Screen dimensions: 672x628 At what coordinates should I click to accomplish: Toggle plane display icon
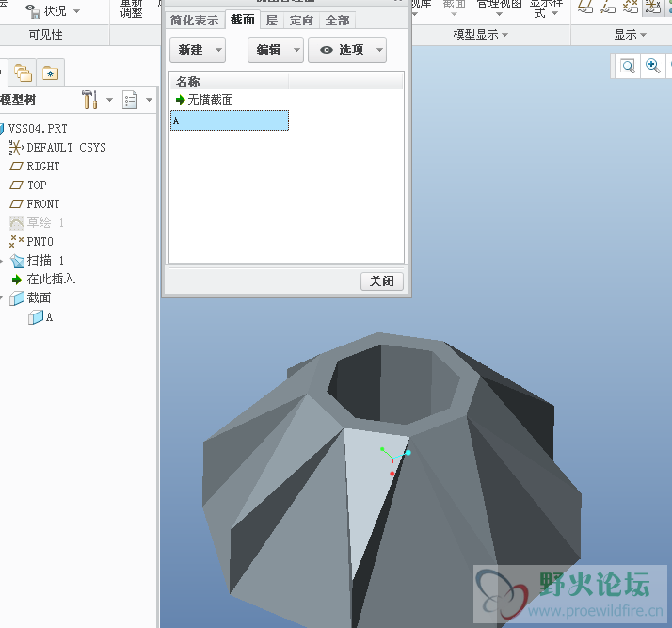[585, 7]
